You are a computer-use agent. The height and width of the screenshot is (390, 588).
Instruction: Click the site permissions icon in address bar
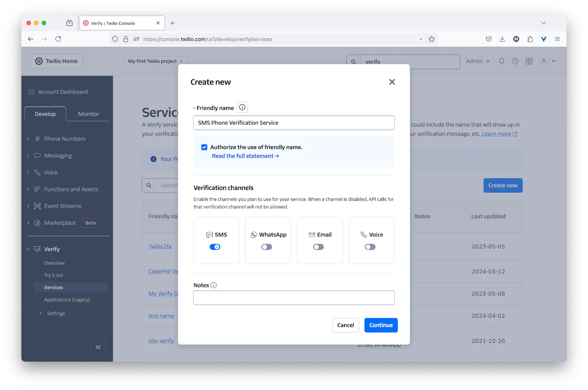(x=136, y=39)
